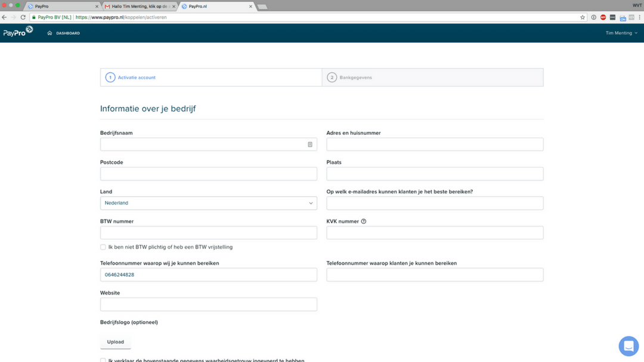Open the Dashboard link in the header
Viewport: 644px width, 362px height.
(x=68, y=33)
